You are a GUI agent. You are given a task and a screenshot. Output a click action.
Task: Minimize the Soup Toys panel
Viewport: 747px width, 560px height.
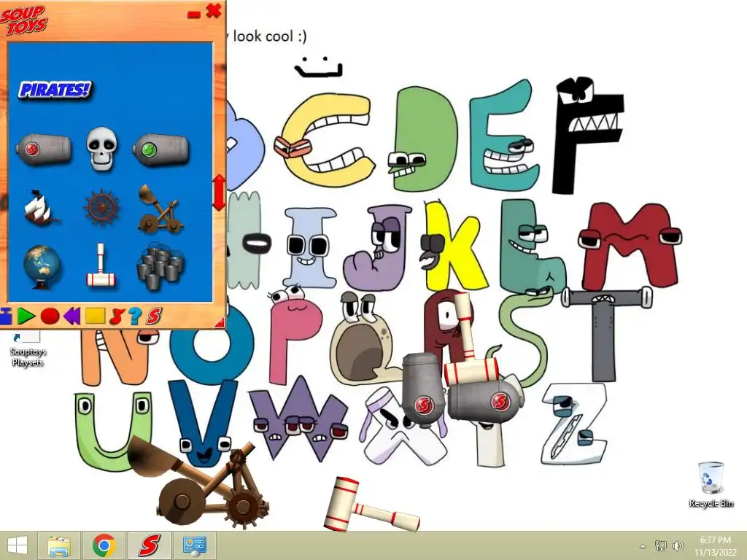[x=194, y=15]
